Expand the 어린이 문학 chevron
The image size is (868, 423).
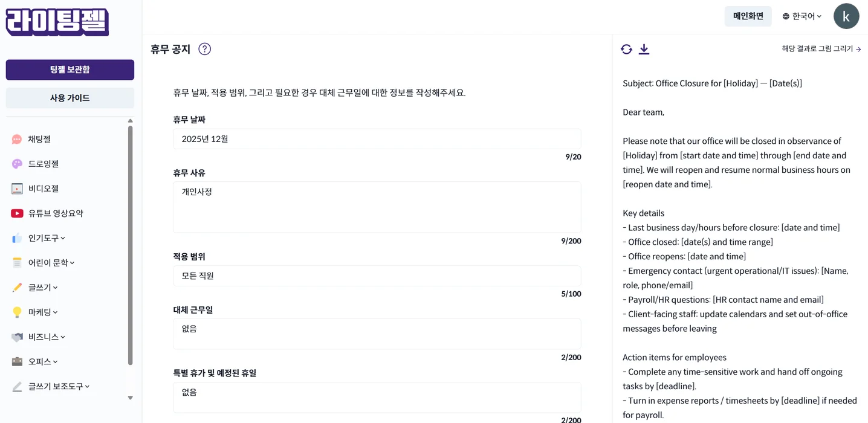click(72, 263)
